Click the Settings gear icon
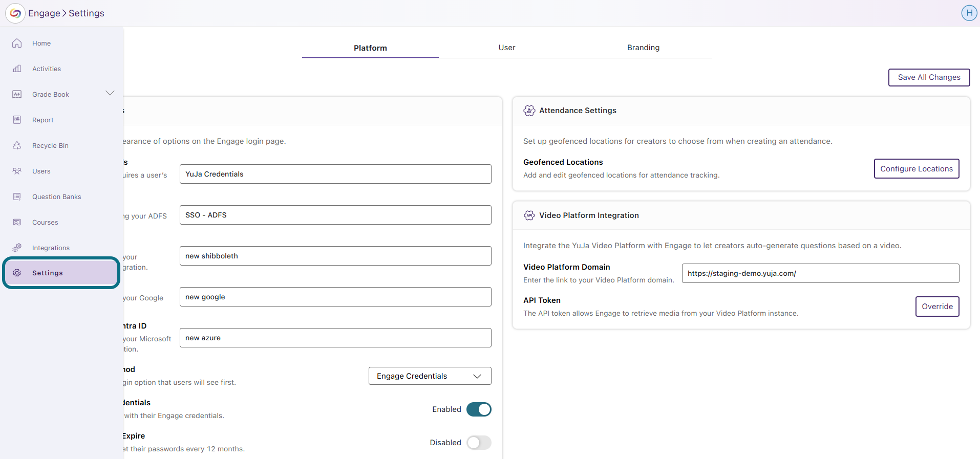 click(17, 273)
